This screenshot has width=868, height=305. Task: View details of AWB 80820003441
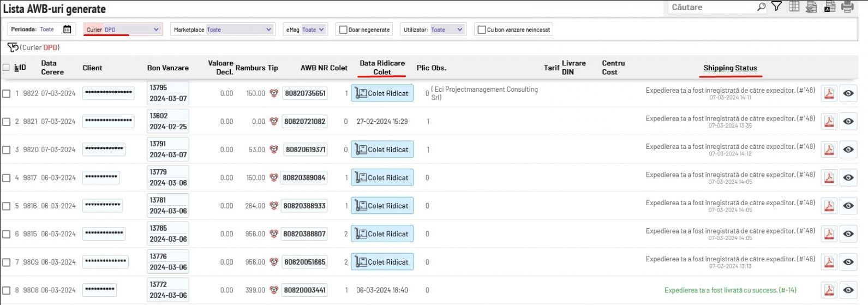tap(848, 290)
